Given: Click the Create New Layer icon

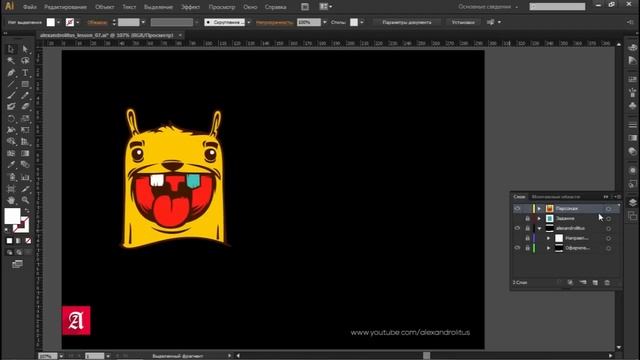Looking at the screenshot, I should (595, 283).
